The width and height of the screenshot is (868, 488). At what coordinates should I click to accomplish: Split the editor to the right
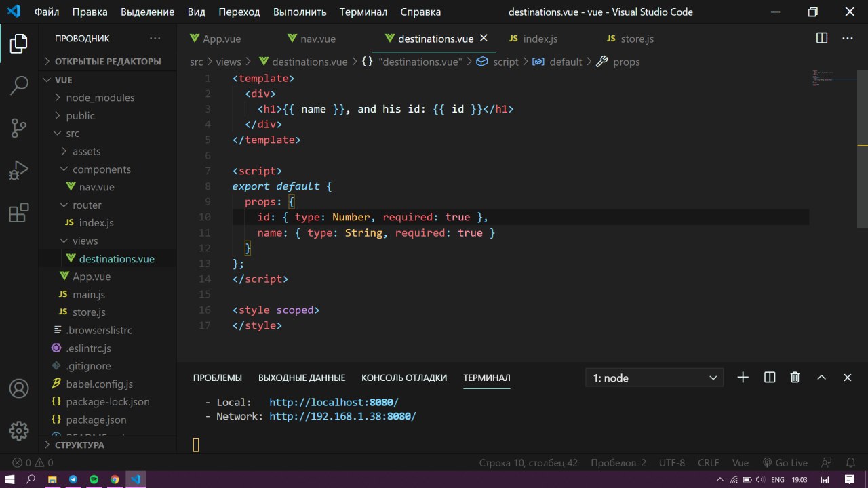(821, 39)
